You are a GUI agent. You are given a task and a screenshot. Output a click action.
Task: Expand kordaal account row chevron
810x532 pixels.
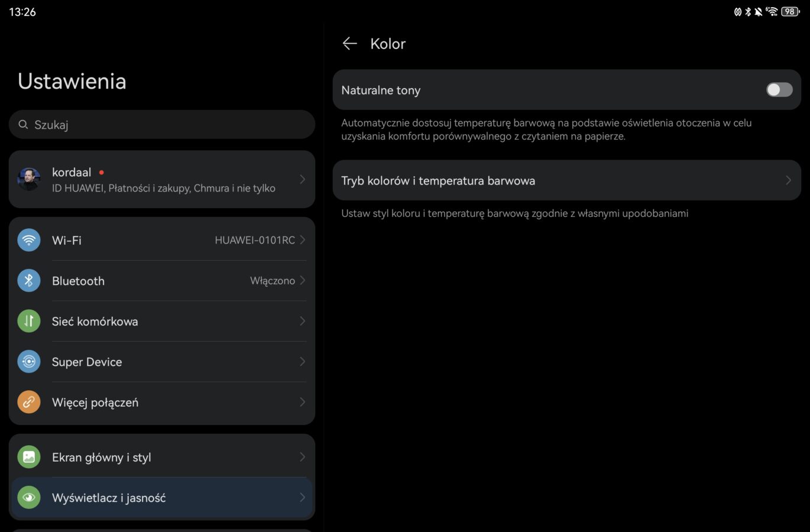302,179
